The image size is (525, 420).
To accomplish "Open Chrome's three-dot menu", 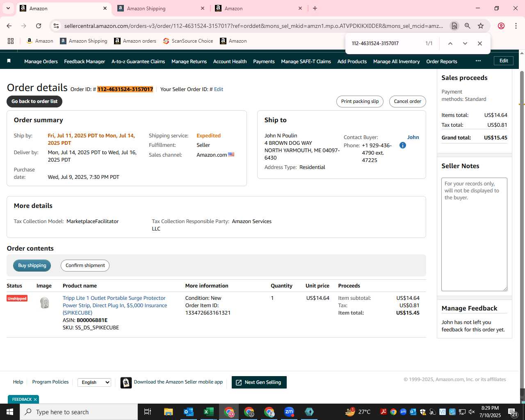I will (516, 26).
